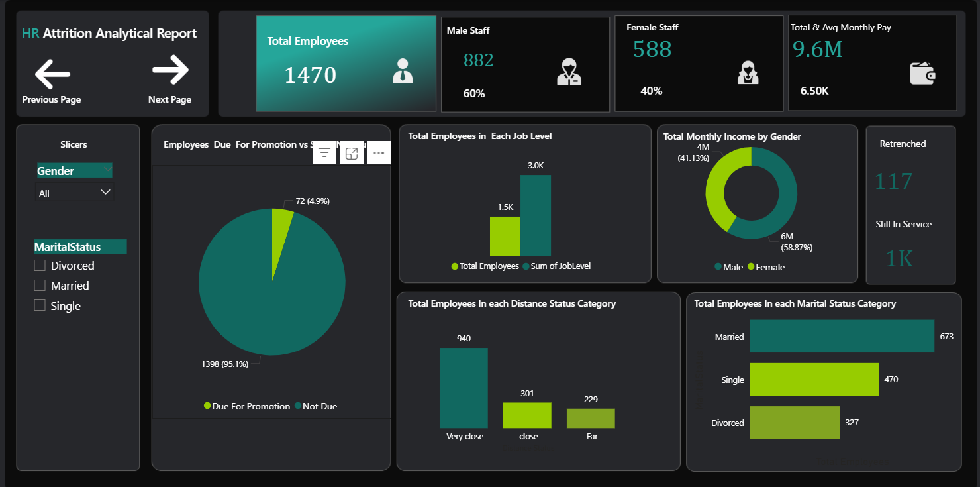Click the 588 female staff value
Image resolution: width=980 pixels, height=487 pixels.
pos(652,49)
